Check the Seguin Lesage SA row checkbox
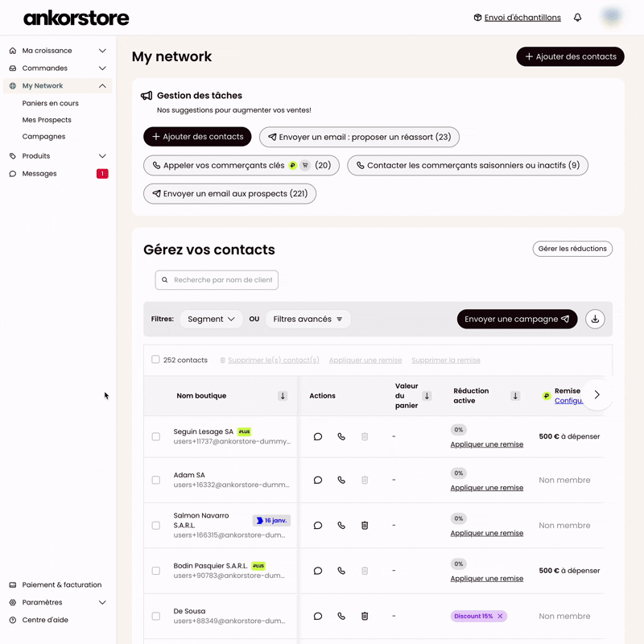This screenshot has width=644, height=644. [x=156, y=436]
